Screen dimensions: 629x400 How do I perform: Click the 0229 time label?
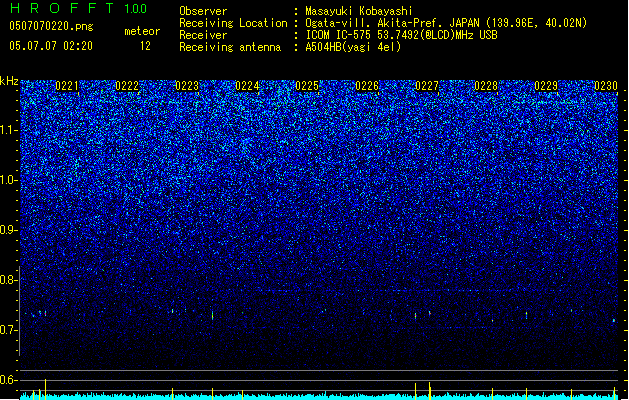[546, 86]
